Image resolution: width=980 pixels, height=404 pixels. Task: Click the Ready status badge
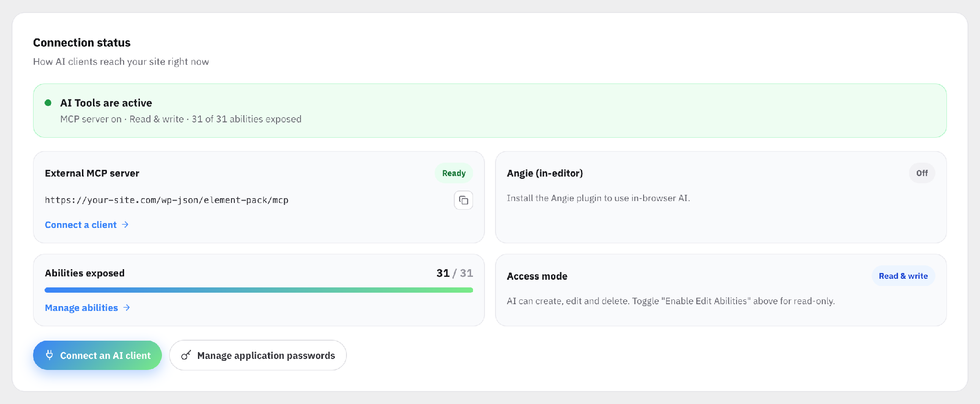click(454, 173)
